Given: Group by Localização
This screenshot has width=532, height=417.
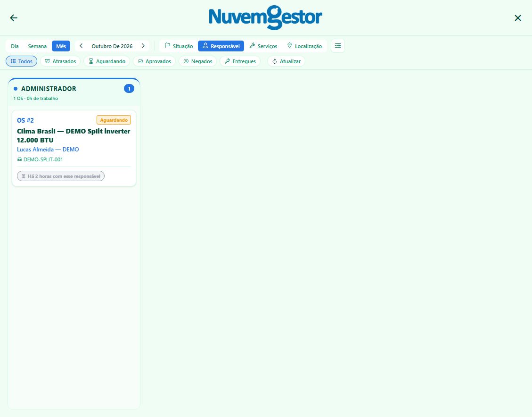Looking at the screenshot, I should [304, 46].
